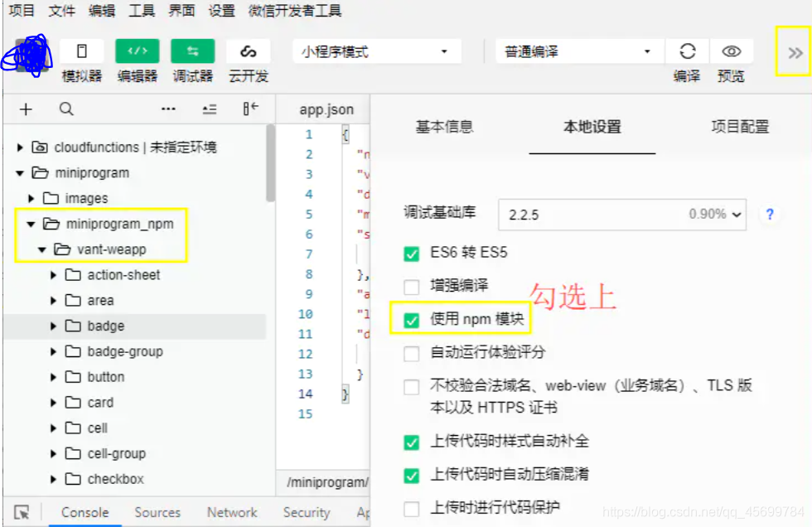Image resolution: width=812 pixels, height=527 pixels.
Task: Expand the action-sheet folder arrow
Action: [53, 275]
